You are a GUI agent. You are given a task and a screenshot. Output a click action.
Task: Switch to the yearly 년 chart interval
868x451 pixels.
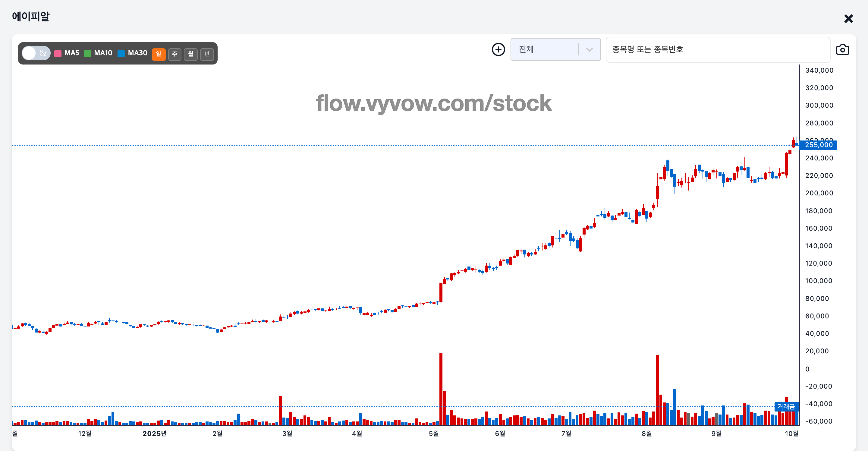[x=207, y=54]
